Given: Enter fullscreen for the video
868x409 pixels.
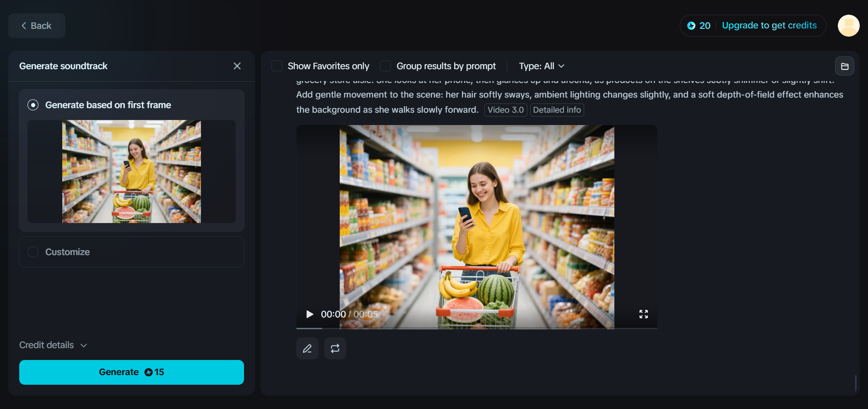Looking at the screenshot, I should coord(644,314).
